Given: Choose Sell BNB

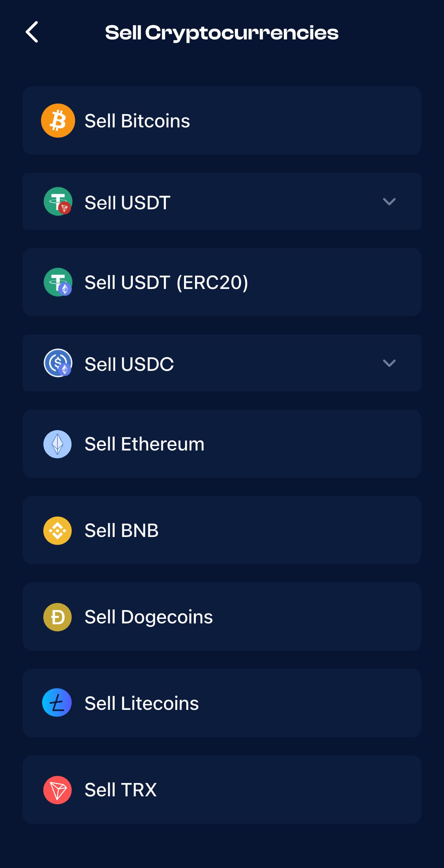Looking at the screenshot, I should [x=222, y=530].
